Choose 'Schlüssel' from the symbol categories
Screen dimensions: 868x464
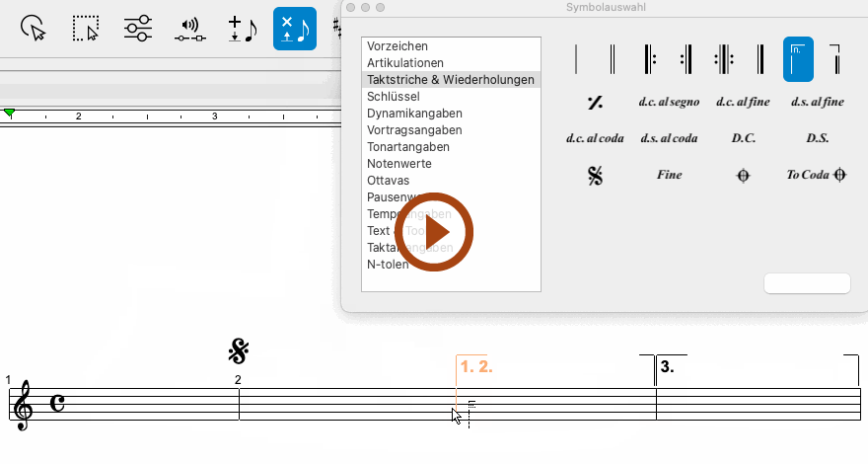(x=394, y=97)
